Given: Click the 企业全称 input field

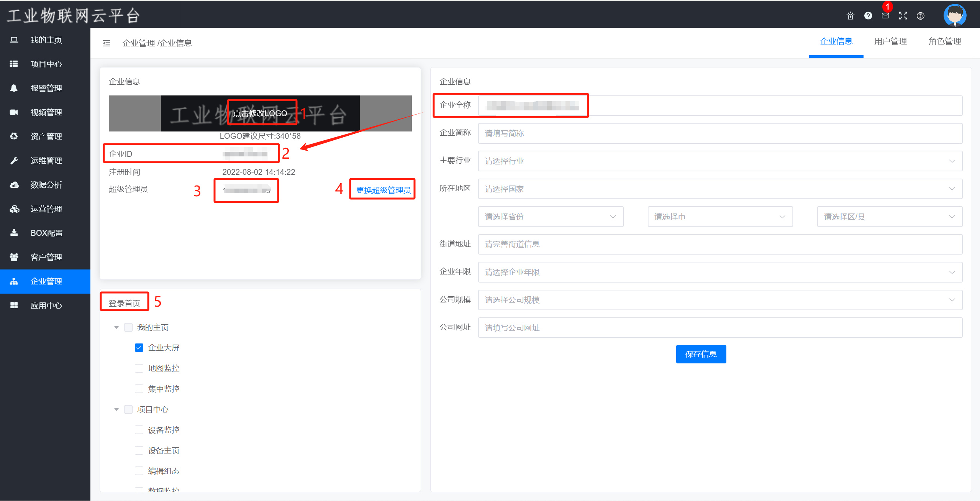Looking at the screenshot, I should coord(720,105).
